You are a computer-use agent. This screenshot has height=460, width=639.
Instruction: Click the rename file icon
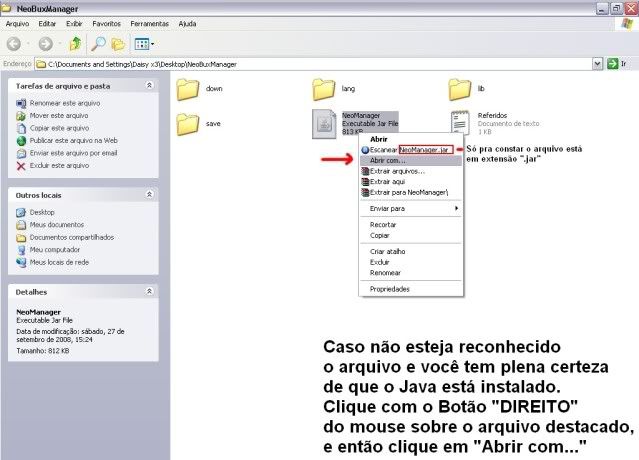coord(21,103)
